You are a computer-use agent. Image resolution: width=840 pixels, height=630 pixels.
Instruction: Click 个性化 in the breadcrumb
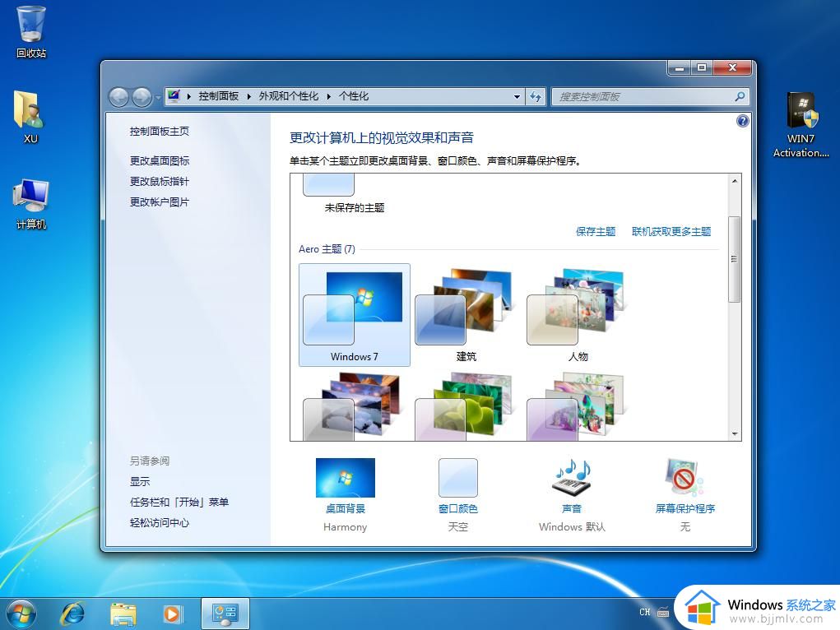coord(354,96)
